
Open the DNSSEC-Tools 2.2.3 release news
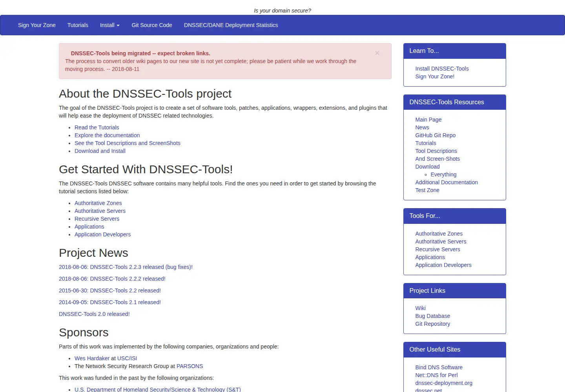point(126,267)
